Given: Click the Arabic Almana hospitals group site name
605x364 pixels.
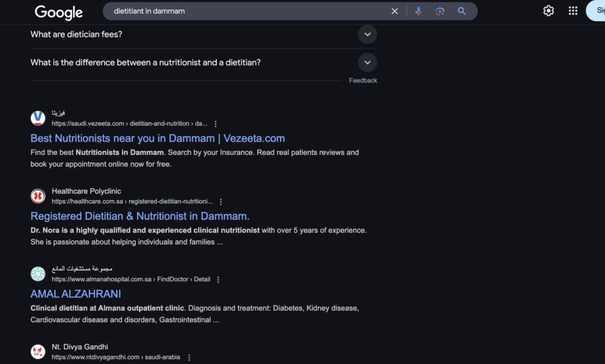Looking at the screenshot, I should (82, 269).
